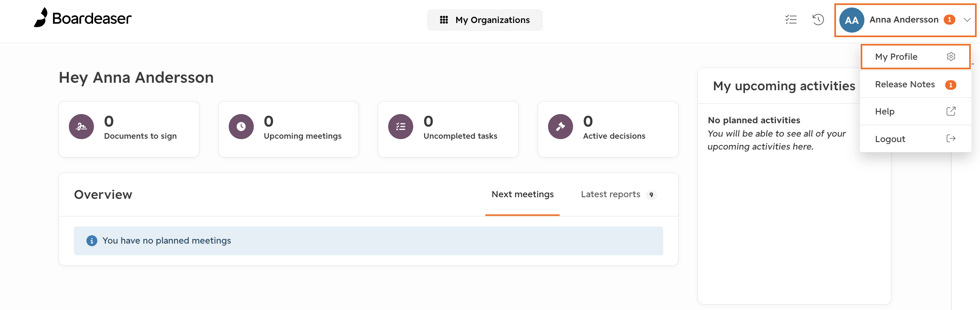
Task: Click the Overview heading
Action: coord(103,195)
